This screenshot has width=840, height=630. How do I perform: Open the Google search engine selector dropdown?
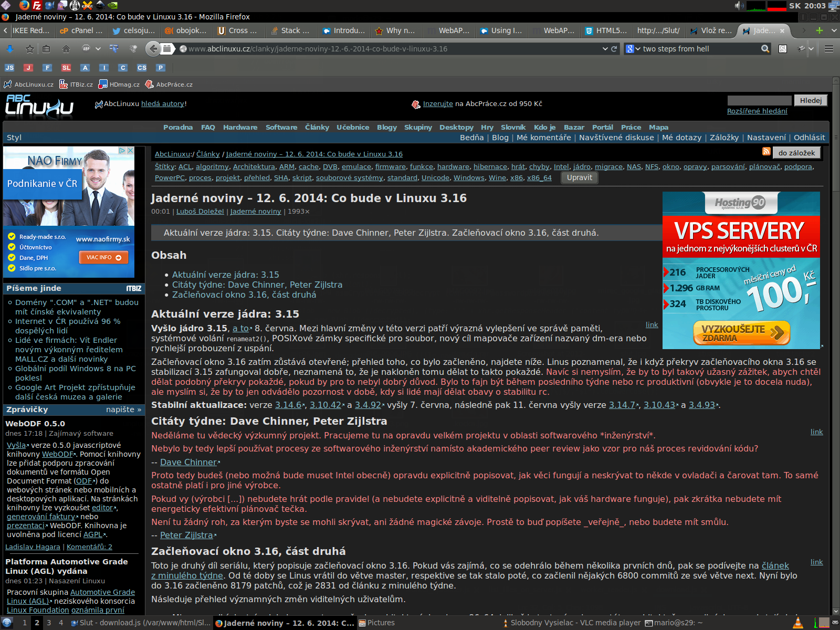[x=633, y=49]
